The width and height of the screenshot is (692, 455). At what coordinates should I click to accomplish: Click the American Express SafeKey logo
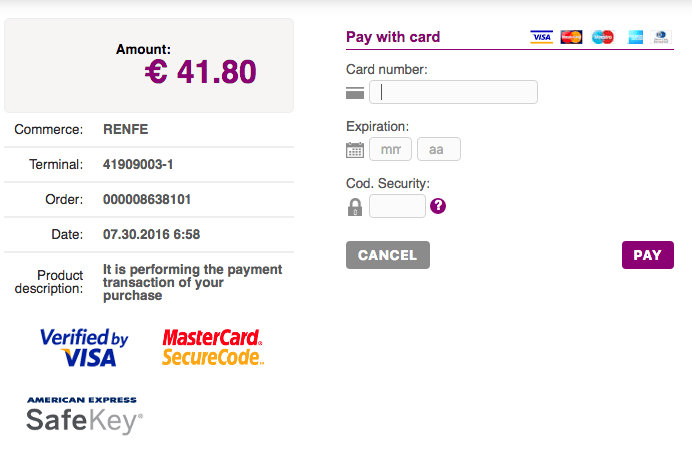pos(84,414)
